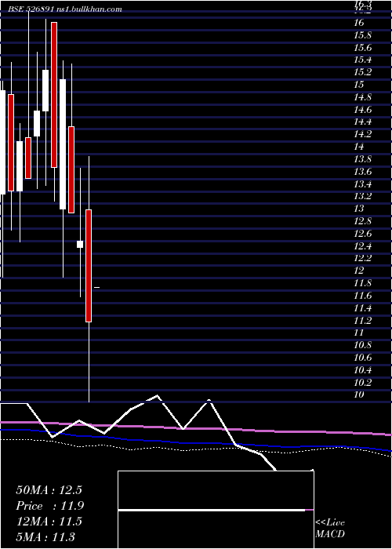Click the 10.4 price axis label
392x549 pixels.
click(x=362, y=369)
